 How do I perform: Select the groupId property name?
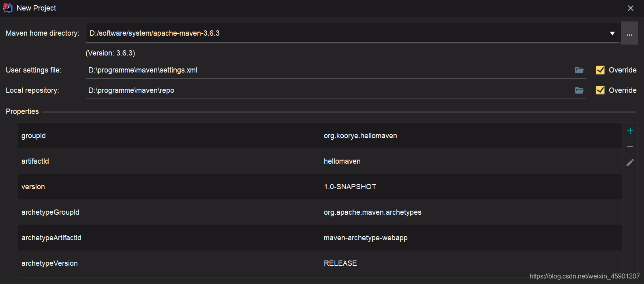34,136
